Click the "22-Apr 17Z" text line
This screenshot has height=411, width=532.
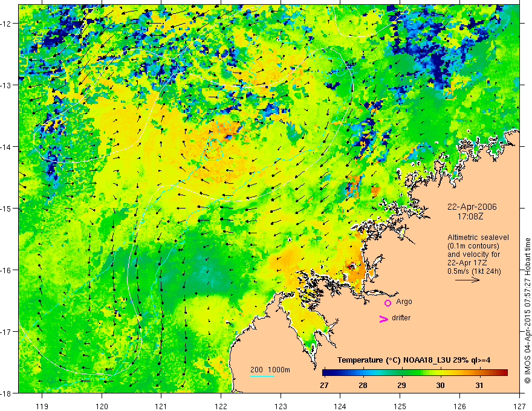[468, 263]
